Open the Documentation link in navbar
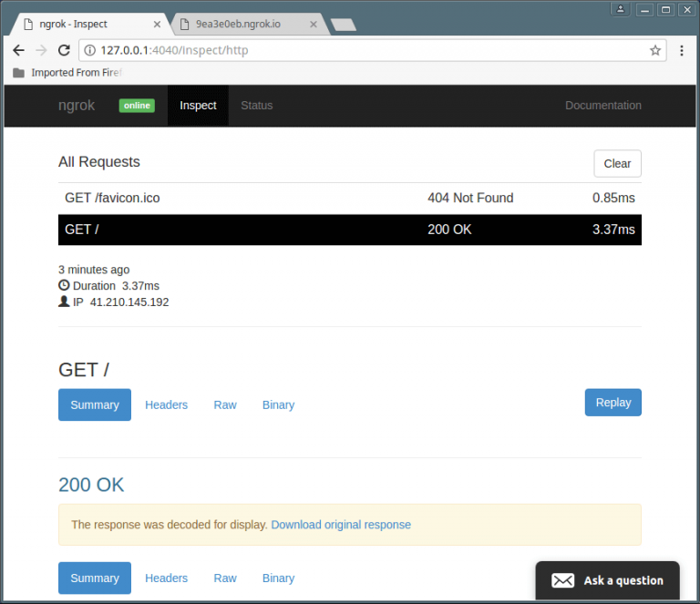 [603, 106]
